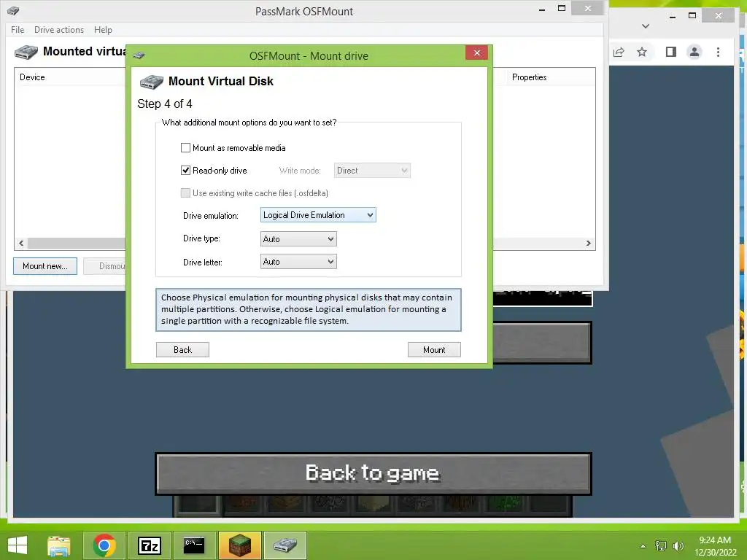The image size is (747, 560).
Task: Show hidden system tray icons
Action: [x=643, y=546]
